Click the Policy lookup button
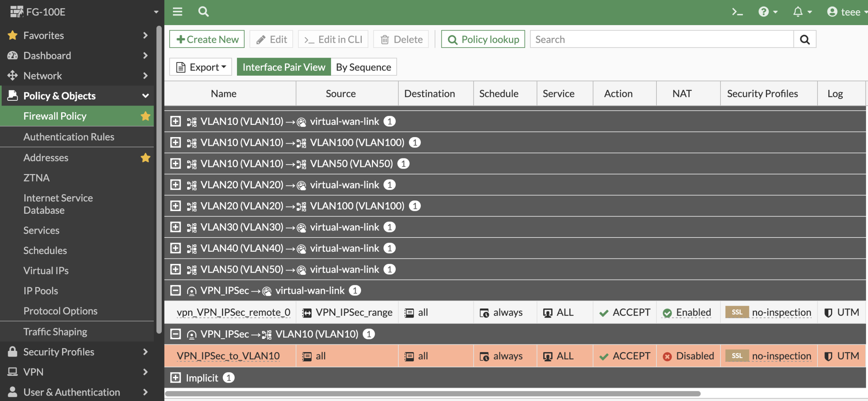Screen dimensions: 868x401 tap(483, 39)
